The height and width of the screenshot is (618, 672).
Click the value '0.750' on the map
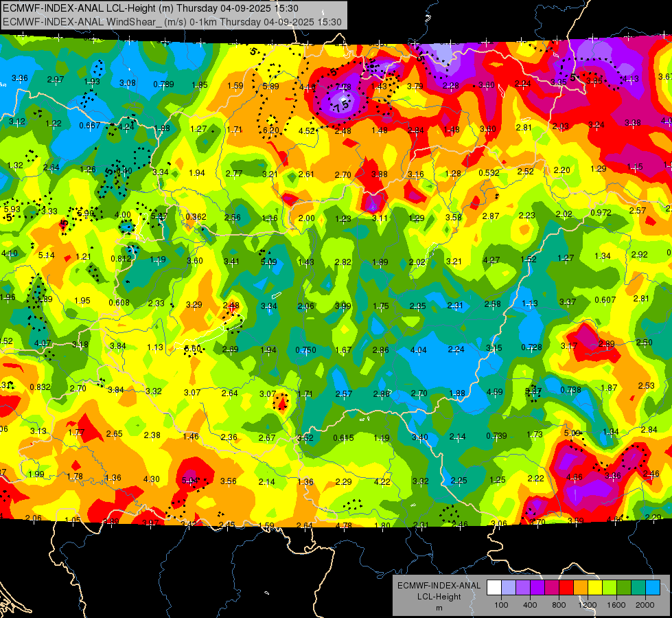305,350
